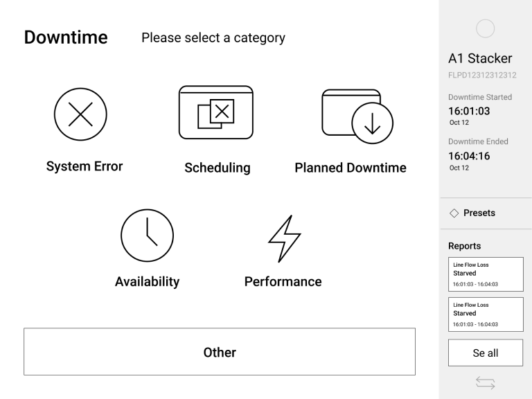This screenshot has height=399, width=532.
Task: Choose the Scheduling window icon
Action: [215, 112]
